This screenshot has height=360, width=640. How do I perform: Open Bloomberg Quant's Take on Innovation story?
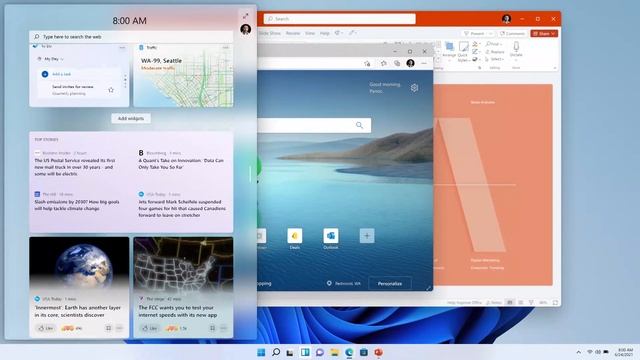coord(181,164)
